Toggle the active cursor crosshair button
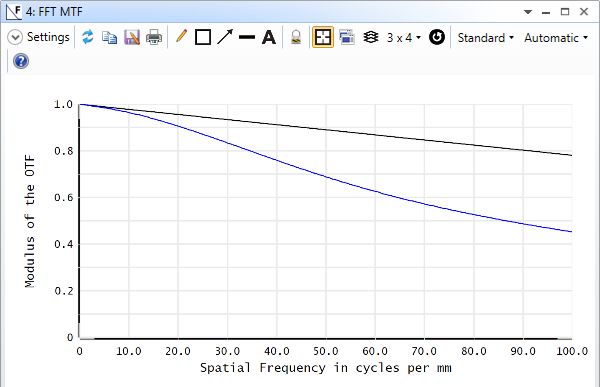 [x=323, y=37]
